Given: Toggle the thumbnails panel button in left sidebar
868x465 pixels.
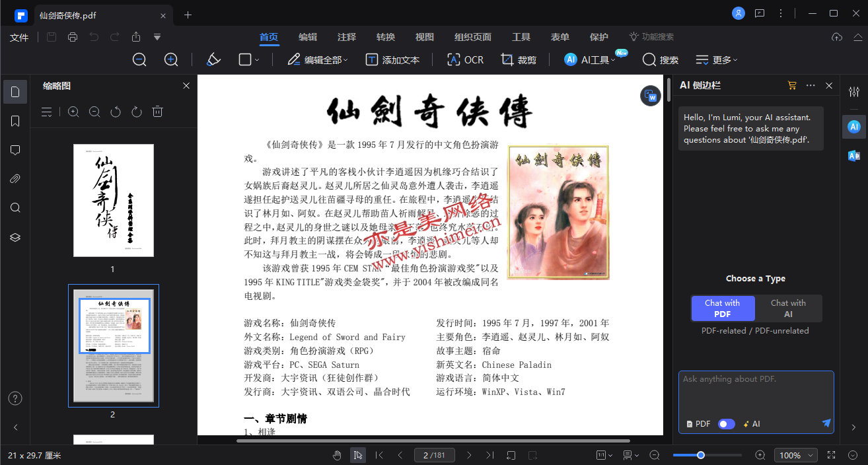Looking at the screenshot, I should pyautogui.click(x=15, y=92).
